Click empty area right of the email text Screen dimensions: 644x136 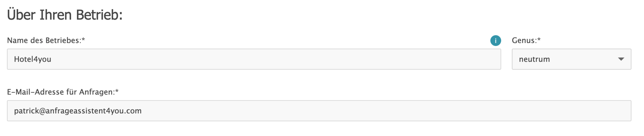coord(382,111)
